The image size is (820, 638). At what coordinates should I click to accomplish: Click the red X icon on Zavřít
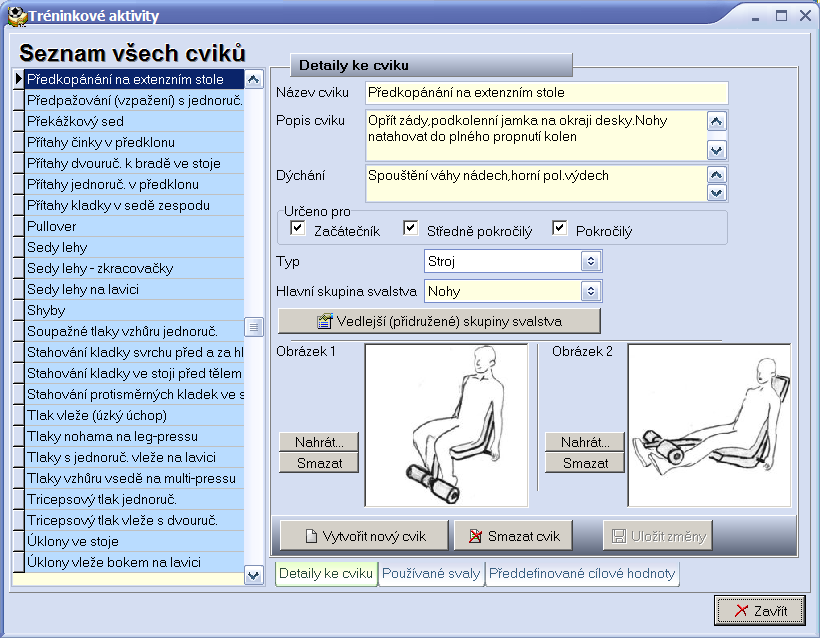(x=741, y=610)
